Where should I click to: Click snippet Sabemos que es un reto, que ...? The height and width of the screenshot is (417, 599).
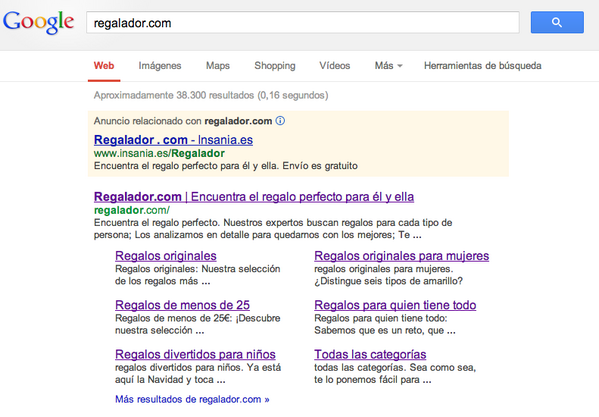[385, 330]
